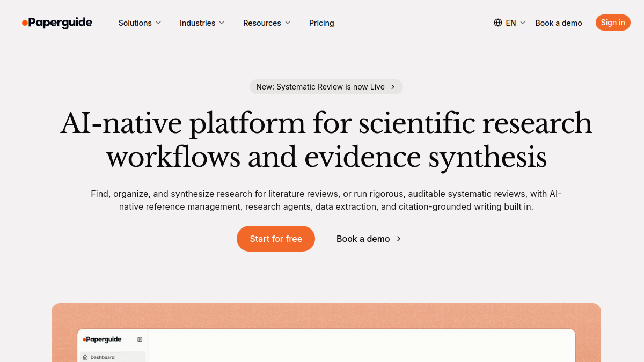The image size is (644, 362).
Task: Expand the Solutions menu
Action: pos(140,23)
